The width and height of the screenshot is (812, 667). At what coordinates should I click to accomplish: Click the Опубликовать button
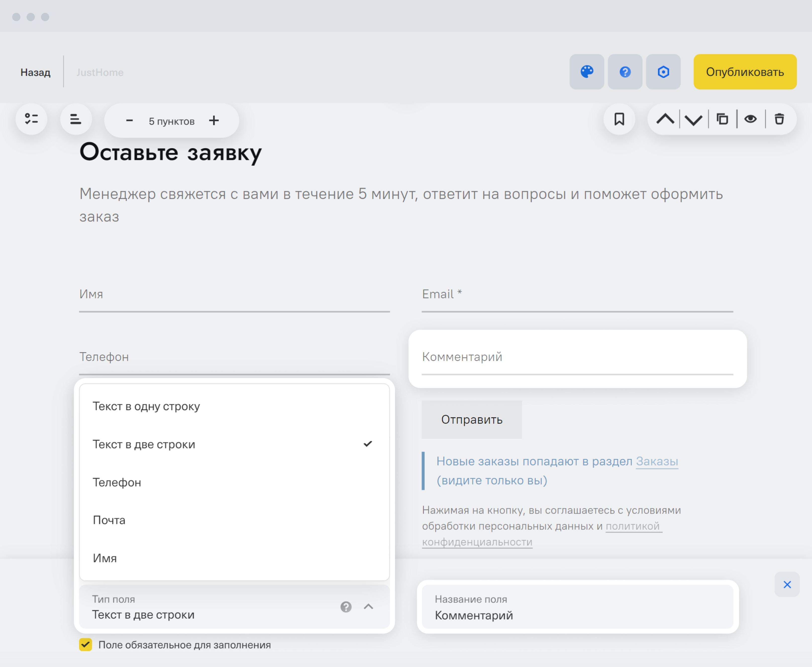[745, 72]
